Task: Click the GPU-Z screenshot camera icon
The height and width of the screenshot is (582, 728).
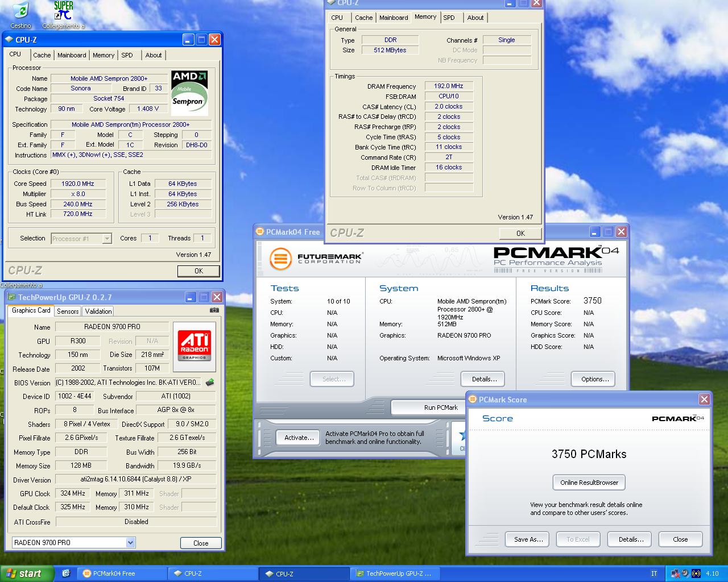Action: click(x=214, y=310)
